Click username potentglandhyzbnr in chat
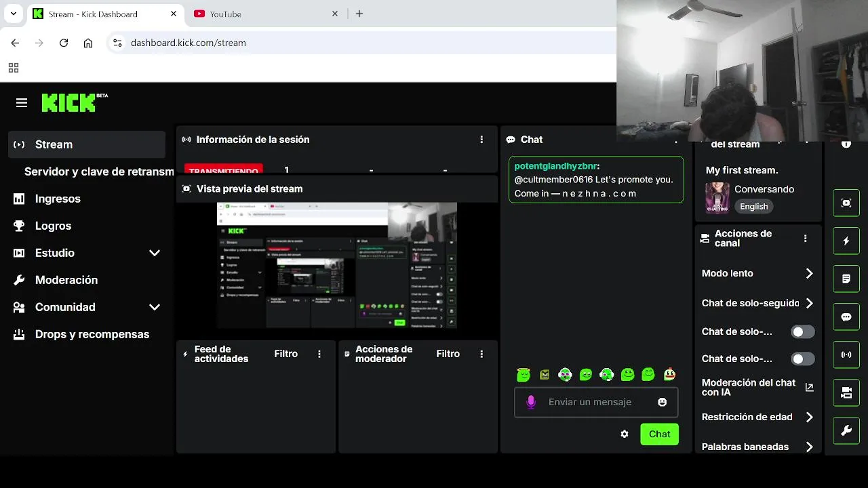The width and height of the screenshot is (868, 488). (555, 166)
